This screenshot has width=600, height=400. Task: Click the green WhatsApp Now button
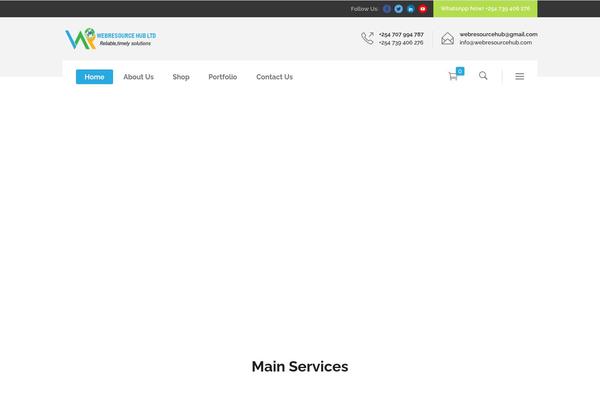point(485,8)
